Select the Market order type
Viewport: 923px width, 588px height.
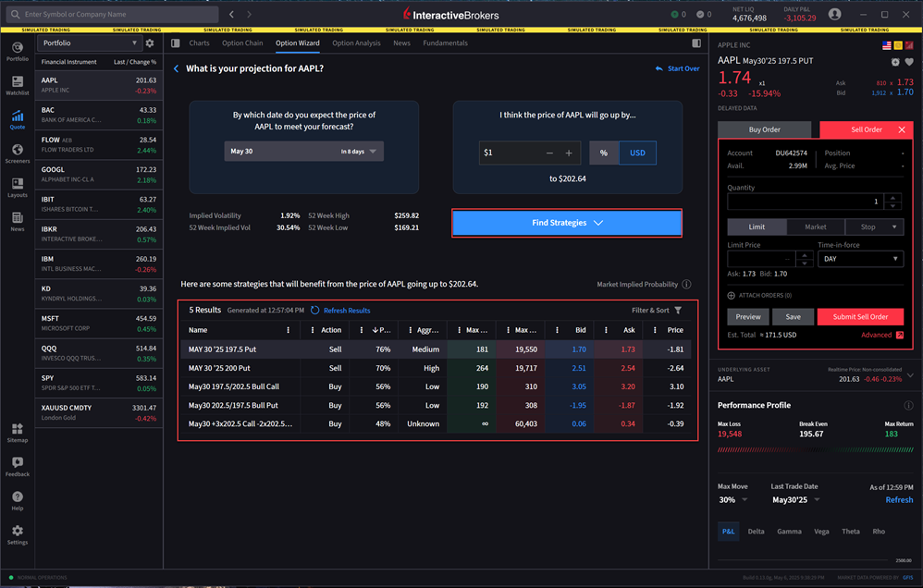[x=816, y=227]
